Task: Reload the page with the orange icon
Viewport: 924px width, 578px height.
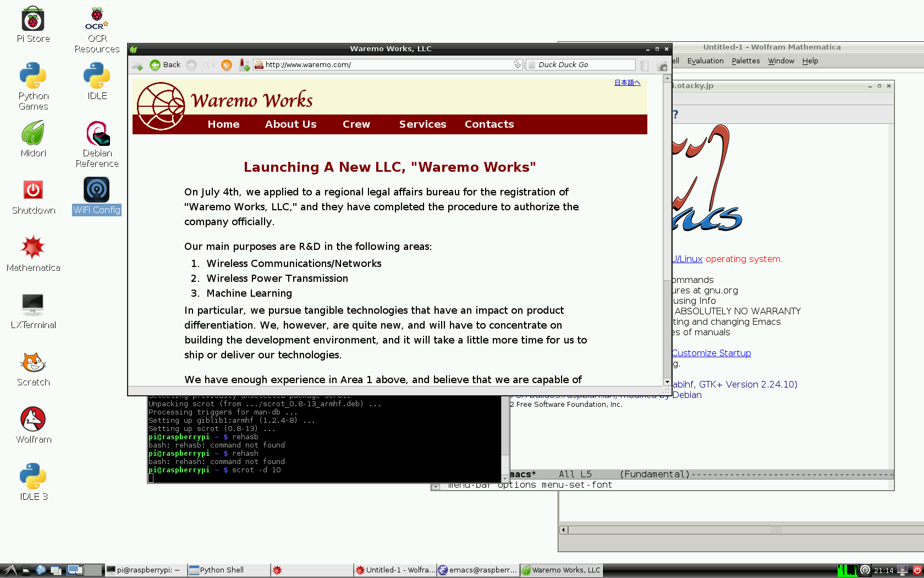Action: 227,65
